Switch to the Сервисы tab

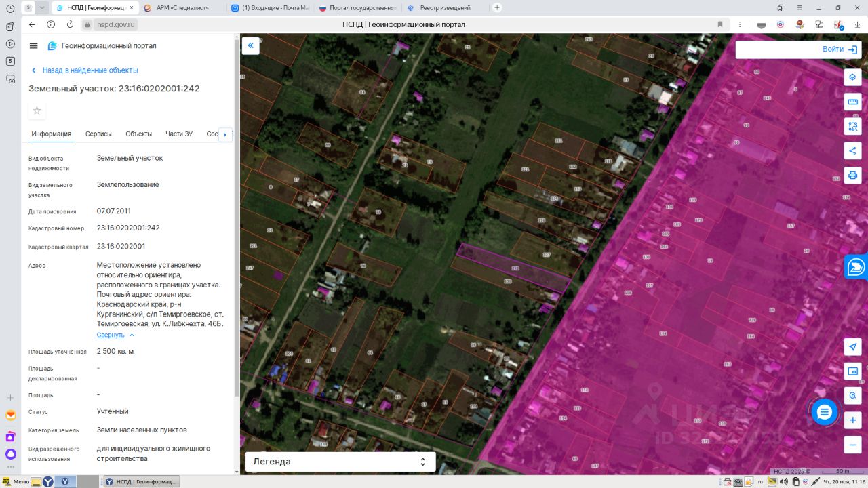click(x=98, y=134)
